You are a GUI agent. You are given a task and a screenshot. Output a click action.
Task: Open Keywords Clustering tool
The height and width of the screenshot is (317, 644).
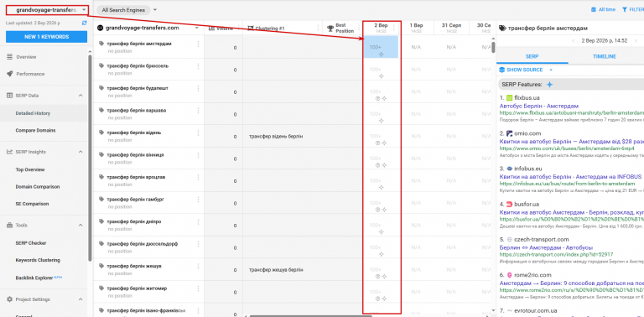(38, 260)
